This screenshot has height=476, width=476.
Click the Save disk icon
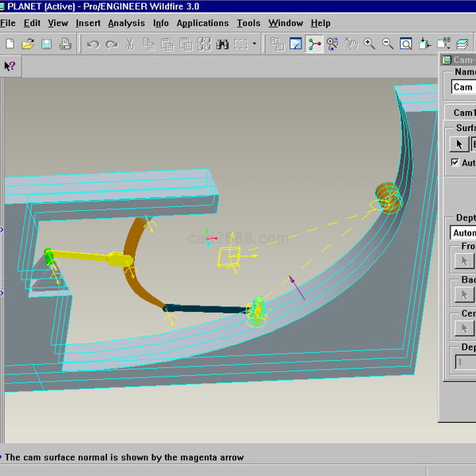46,44
